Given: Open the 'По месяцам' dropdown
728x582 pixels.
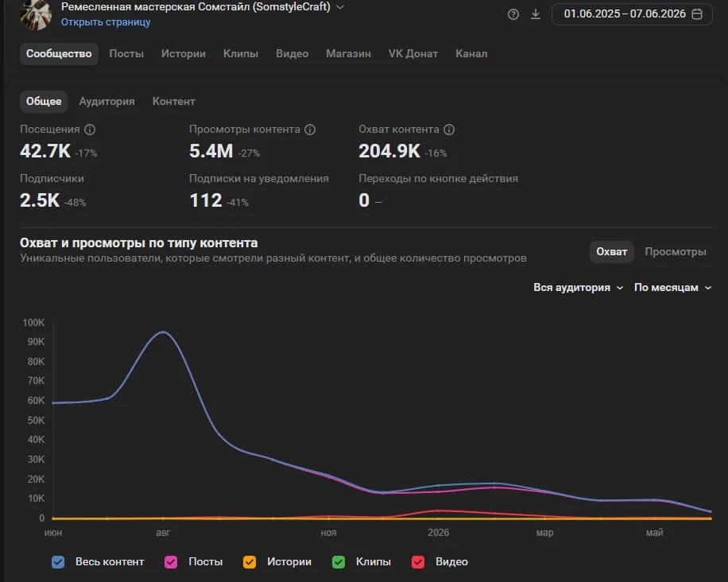Looking at the screenshot, I should tap(672, 288).
